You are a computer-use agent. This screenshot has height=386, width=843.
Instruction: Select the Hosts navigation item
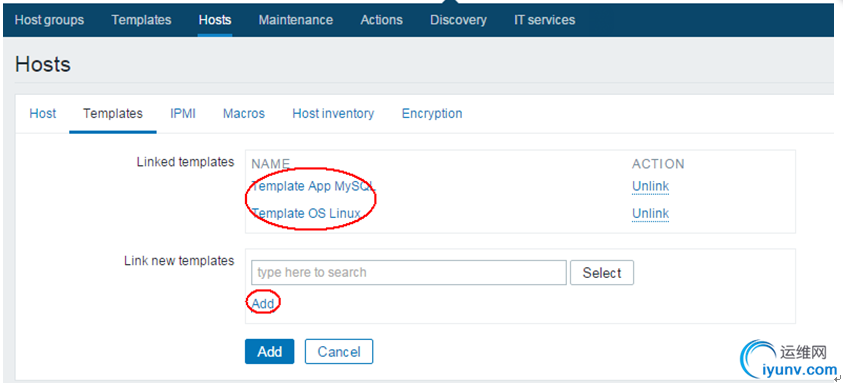click(x=215, y=20)
